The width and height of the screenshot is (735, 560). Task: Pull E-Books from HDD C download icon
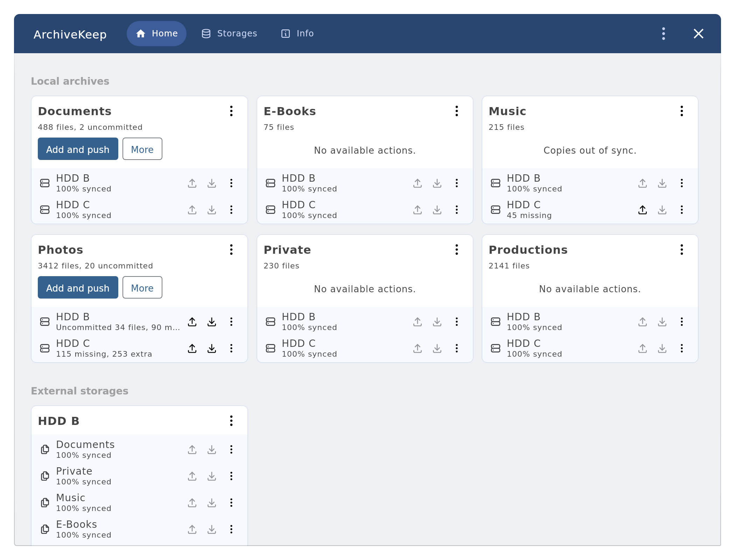437,210
